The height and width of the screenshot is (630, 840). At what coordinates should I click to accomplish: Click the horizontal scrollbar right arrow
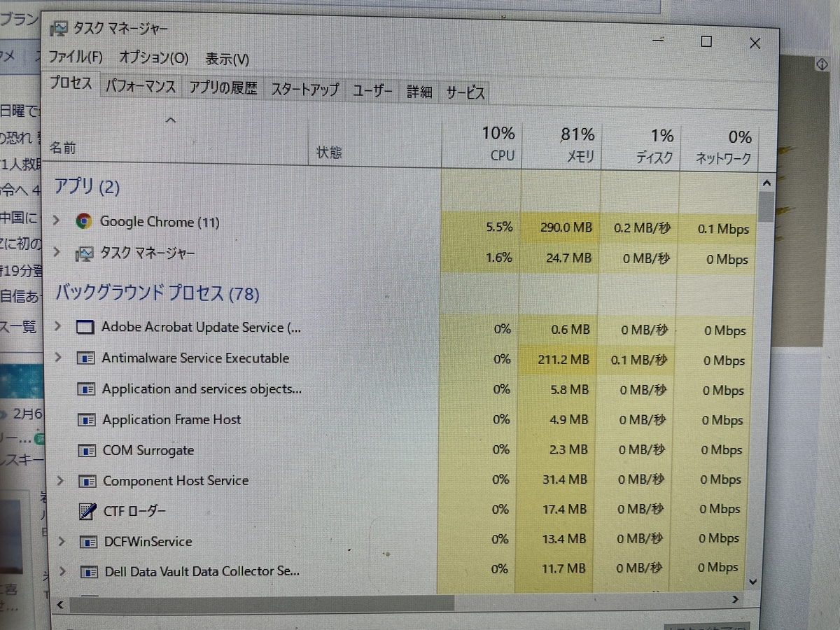tap(736, 600)
